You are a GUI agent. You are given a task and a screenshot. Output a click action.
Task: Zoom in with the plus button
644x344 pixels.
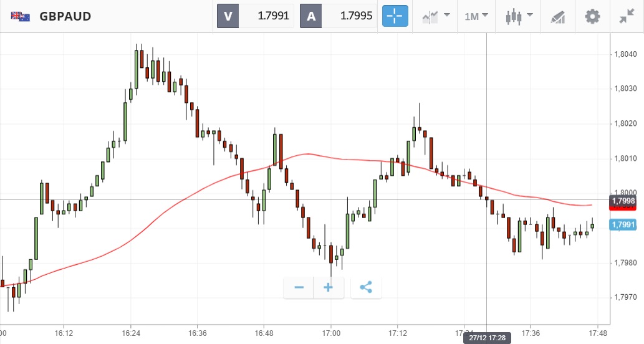point(329,287)
